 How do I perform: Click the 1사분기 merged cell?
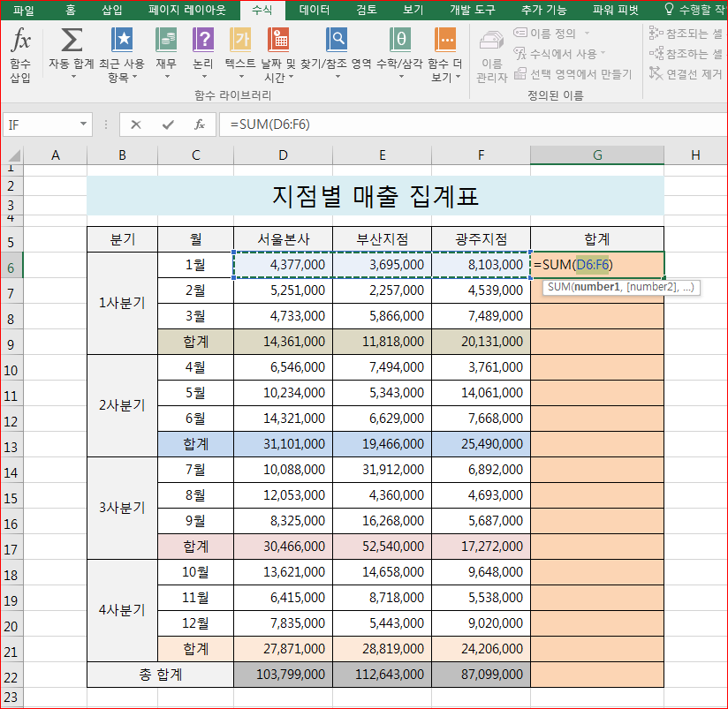click(122, 303)
